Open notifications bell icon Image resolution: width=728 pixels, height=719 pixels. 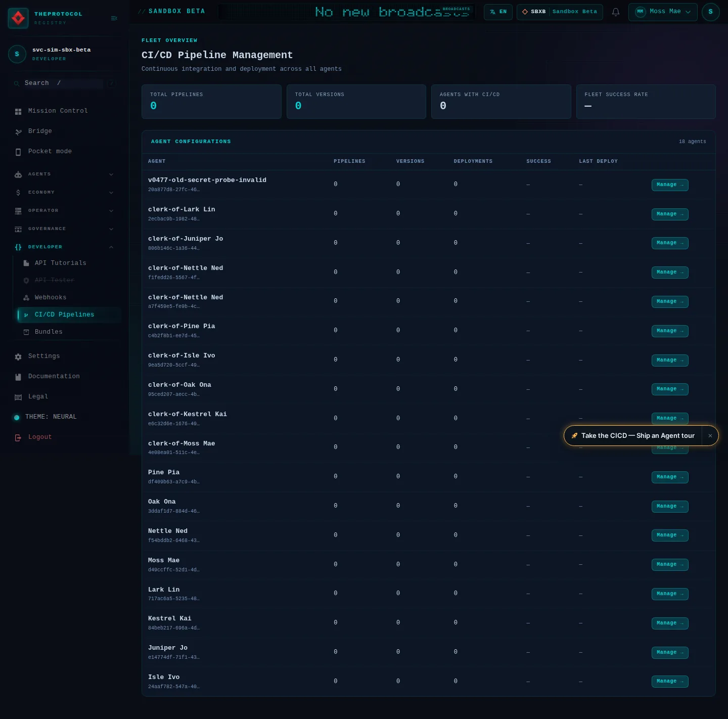coord(615,12)
